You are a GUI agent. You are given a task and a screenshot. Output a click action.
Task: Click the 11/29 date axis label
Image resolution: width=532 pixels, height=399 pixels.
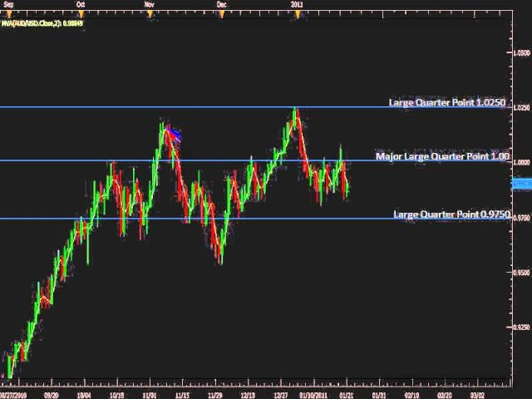tap(215, 396)
